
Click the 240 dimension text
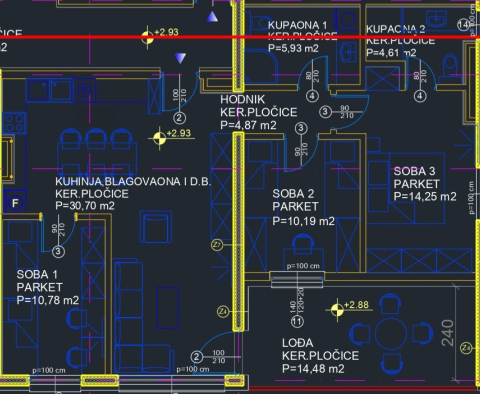(x=448, y=333)
